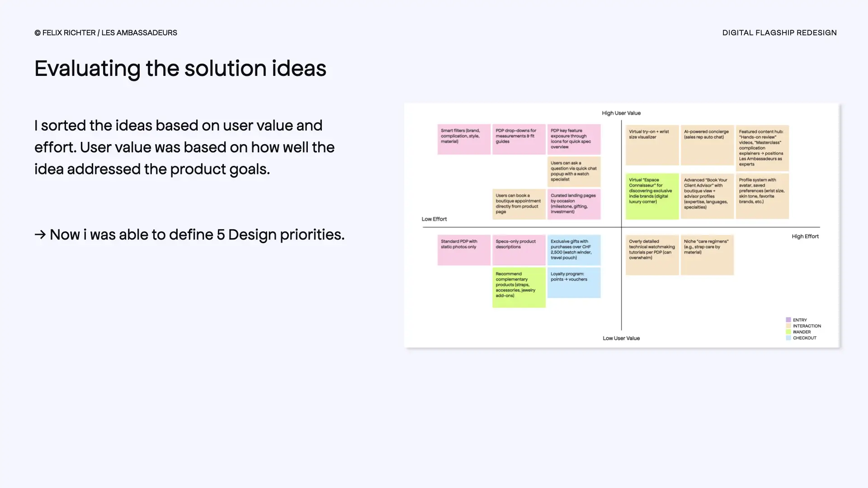Select the 'Niche care regimens' sticky note
The image size is (868, 488).
pyautogui.click(x=707, y=254)
